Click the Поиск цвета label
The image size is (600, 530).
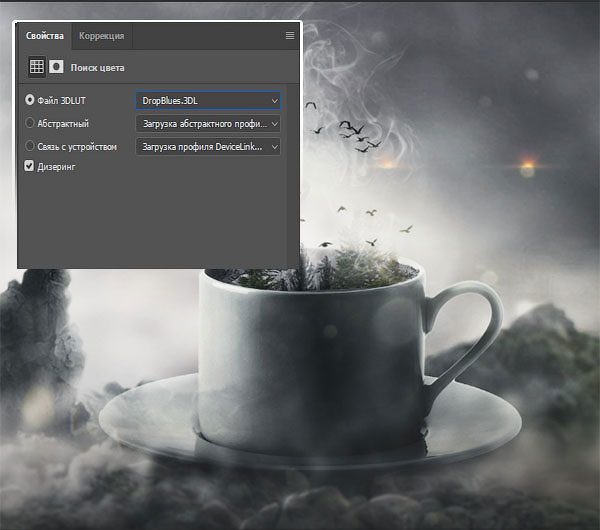coord(98,68)
